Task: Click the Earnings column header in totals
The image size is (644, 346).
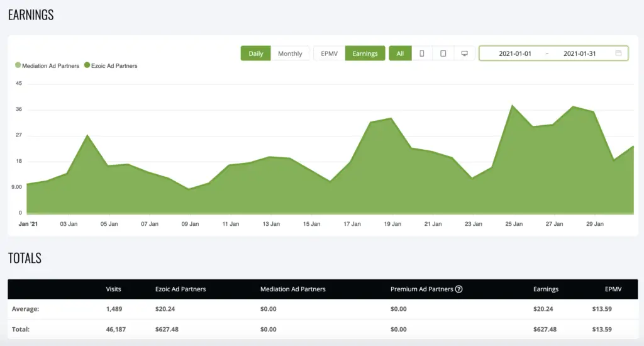Action: [x=546, y=289]
